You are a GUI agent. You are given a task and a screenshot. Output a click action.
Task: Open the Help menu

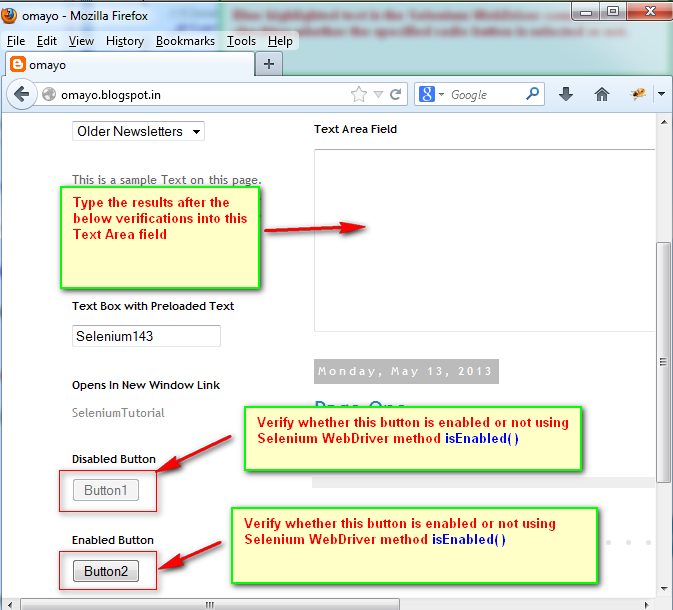point(280,41)
